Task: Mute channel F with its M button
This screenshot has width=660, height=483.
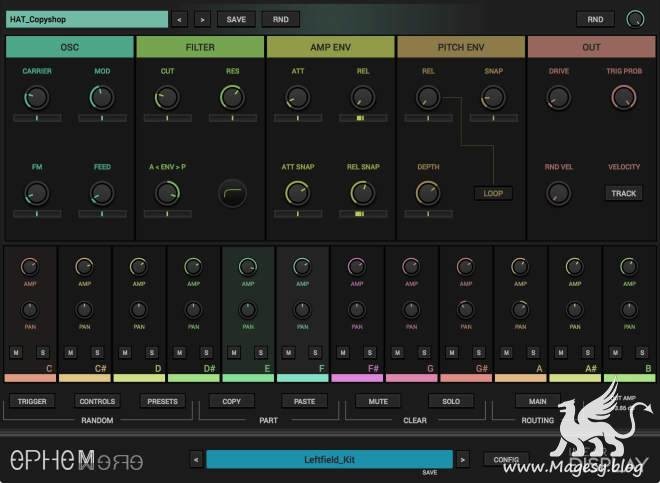Action: (288, 352)
